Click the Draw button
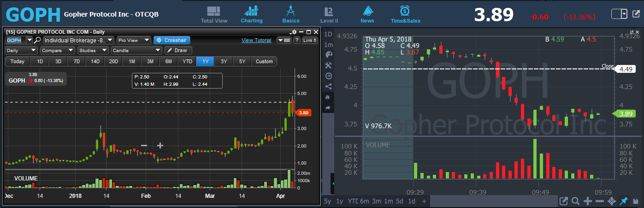 178,50
